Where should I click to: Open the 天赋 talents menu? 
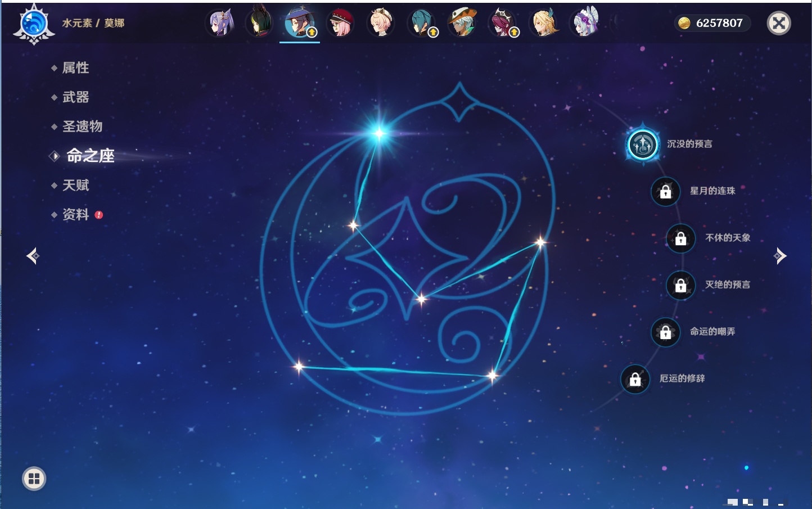pos(76,185)
